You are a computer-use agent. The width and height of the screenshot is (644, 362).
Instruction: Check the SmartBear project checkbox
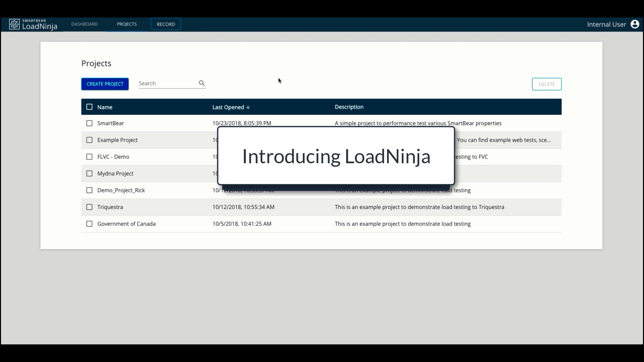(89, 123)
